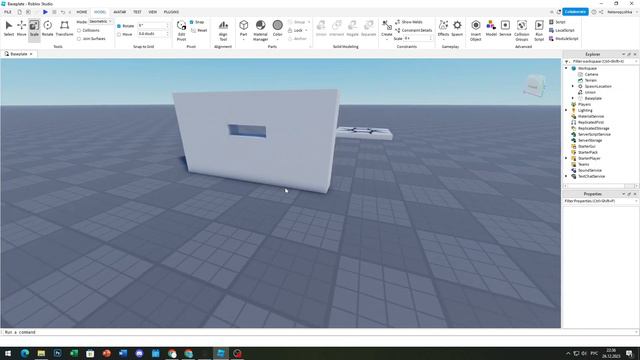The height and width of the screenshot is (360, 640).
Task: Activate the Rotate tool
Action: pos(47,28)
